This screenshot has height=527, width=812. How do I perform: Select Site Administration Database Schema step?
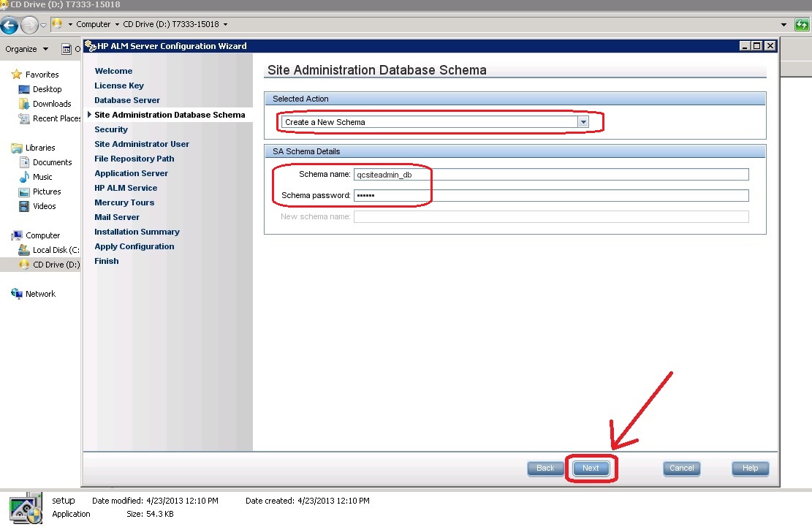pyautogui.click(x=170, y=115)
